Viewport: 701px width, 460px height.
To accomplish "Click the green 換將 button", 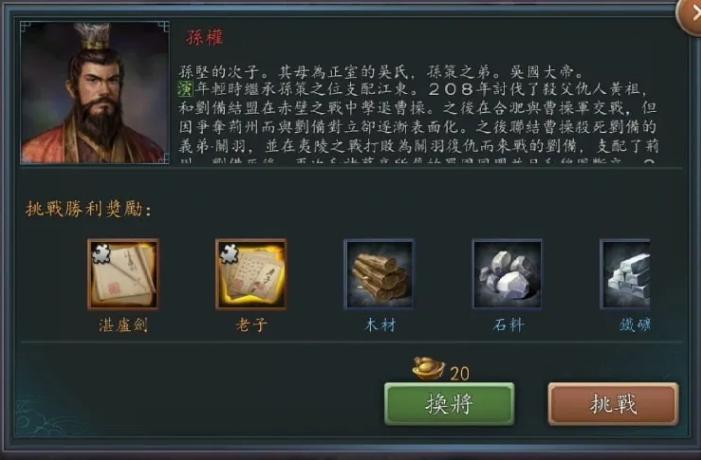I will click(449, 404).
